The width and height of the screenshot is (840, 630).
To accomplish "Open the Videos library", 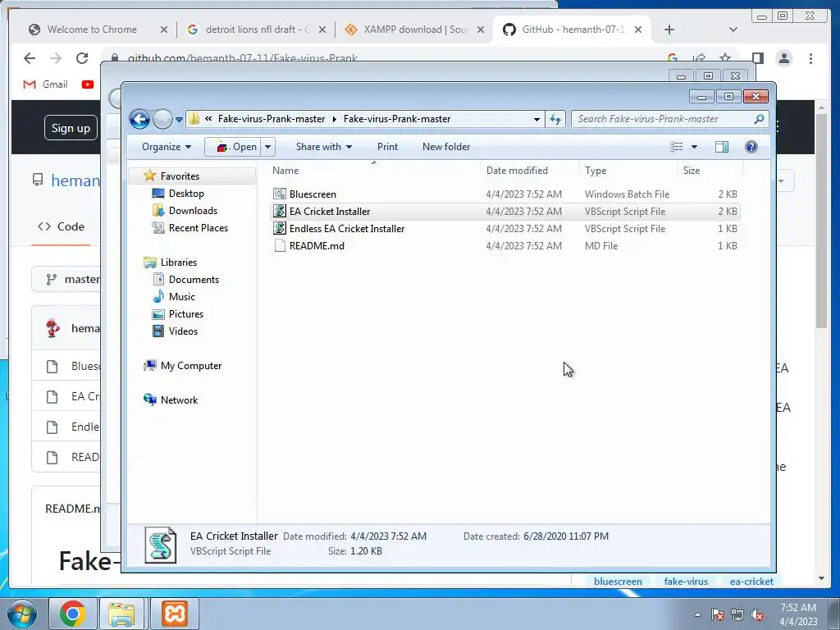I will coord(183,331).
